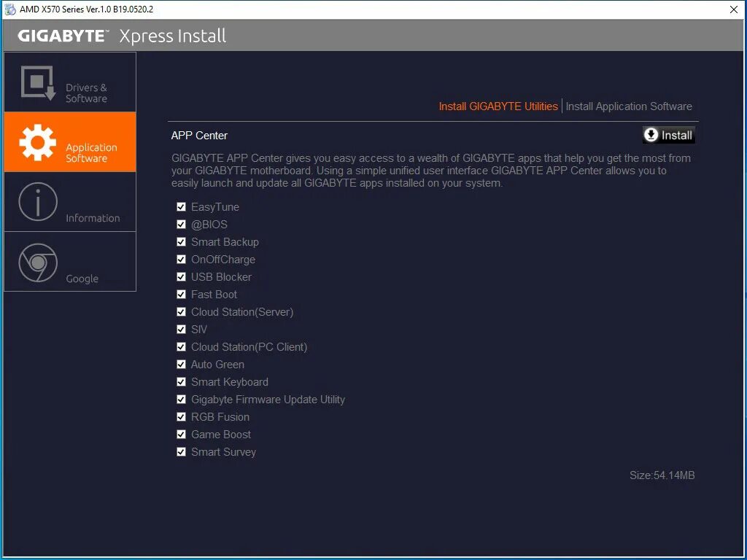This screenshot has width=747, height=560.
Task: Click the AMD X570 Series window title
Action: (x=86, y=9)
